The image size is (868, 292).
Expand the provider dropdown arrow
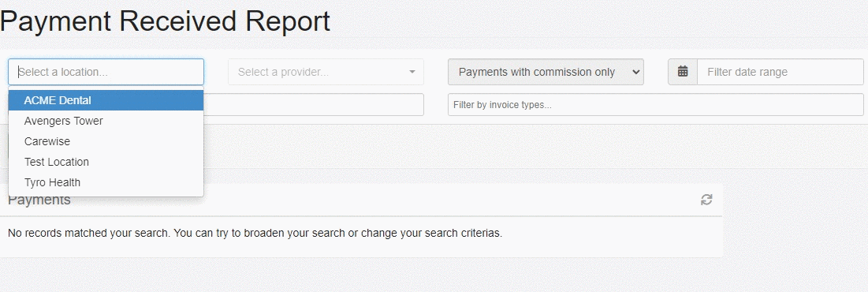click(412, 72)
